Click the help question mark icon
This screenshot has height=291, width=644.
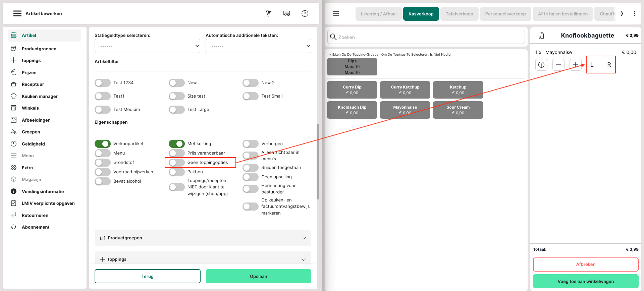click(305, 13)
